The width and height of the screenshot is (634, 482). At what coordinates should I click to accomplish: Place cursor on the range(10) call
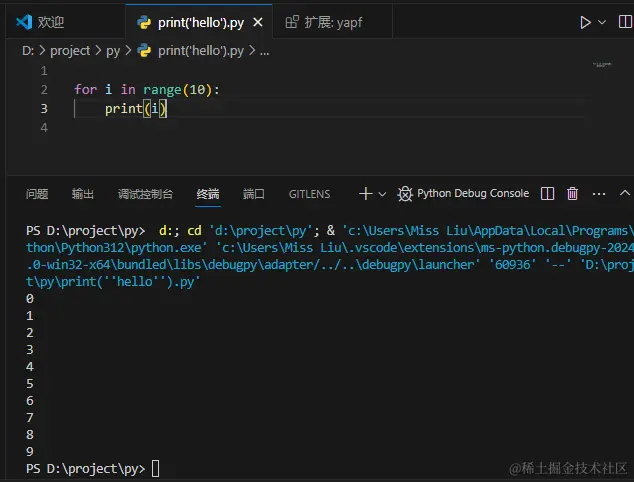[178, 90]
